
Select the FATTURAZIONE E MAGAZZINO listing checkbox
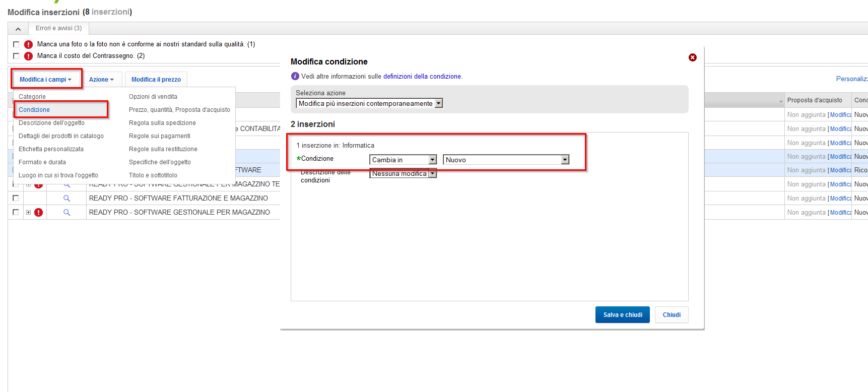coord(16,198)
